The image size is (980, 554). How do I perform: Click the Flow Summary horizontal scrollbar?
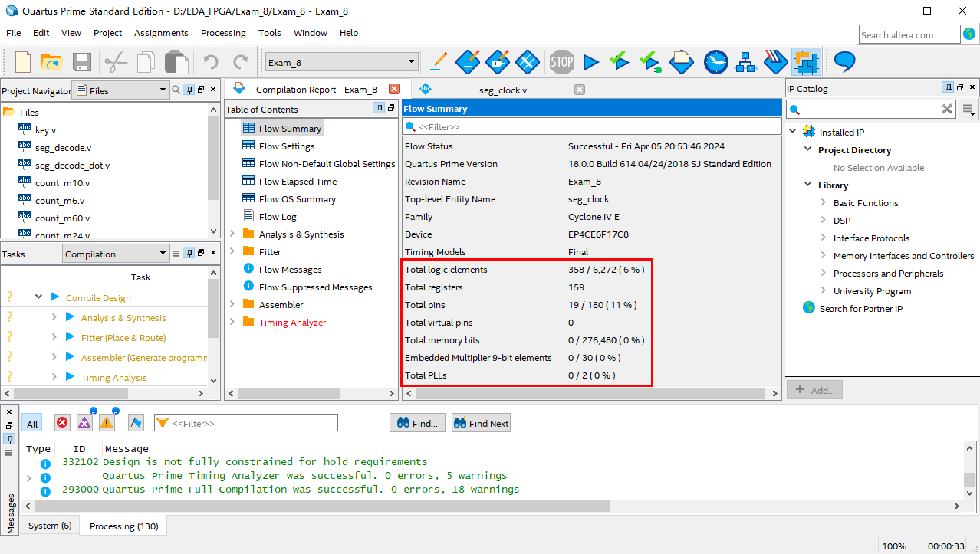click(590, 393)
